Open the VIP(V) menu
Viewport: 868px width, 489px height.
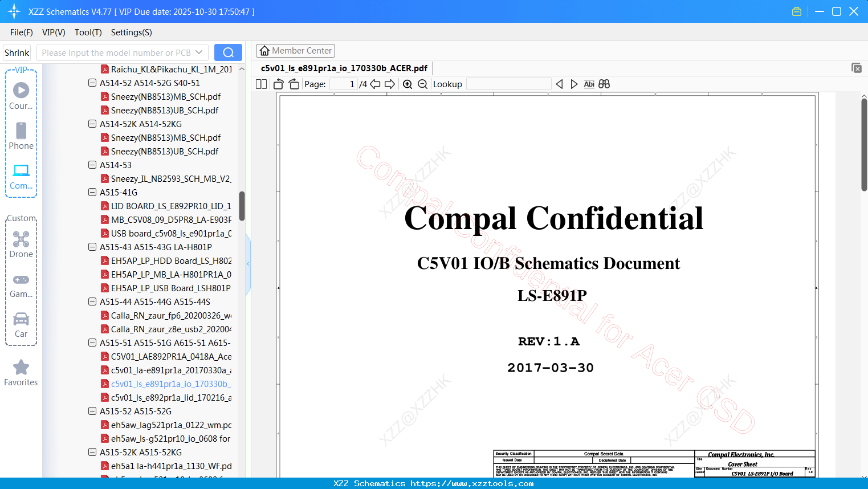(54, 32)
